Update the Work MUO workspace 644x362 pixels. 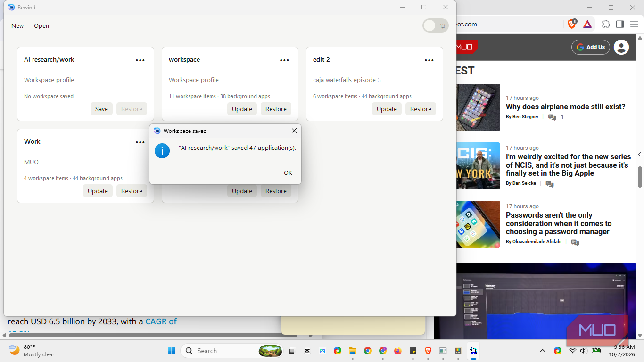point(98,191)
